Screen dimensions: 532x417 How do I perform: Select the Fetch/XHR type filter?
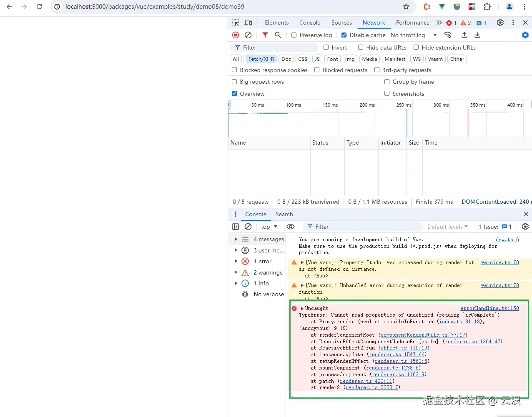(x=261, y=59)
